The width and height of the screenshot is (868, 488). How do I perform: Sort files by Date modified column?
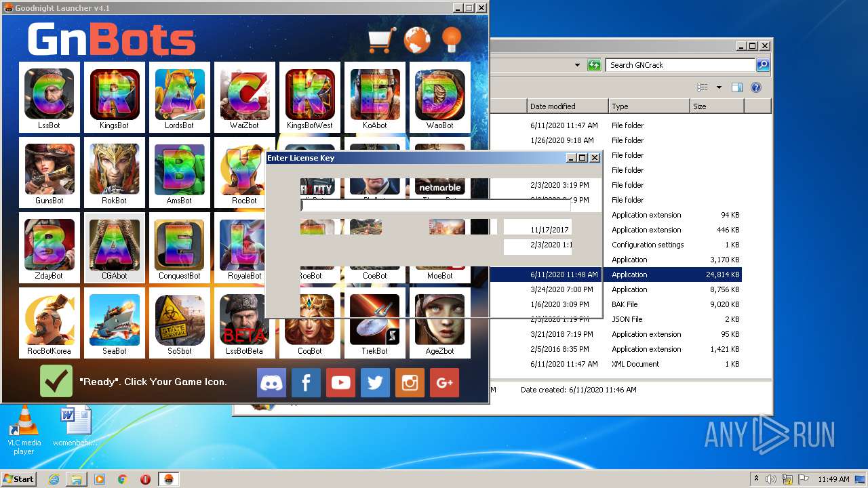click(x=568, y=106)
